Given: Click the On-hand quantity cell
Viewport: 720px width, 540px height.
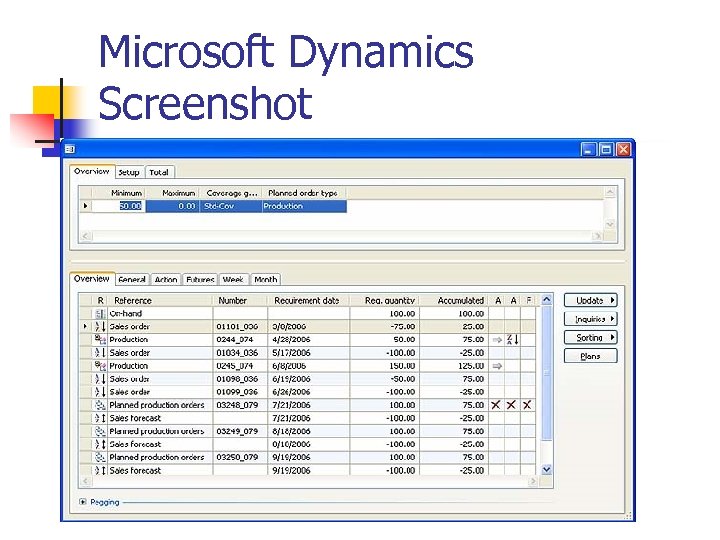Looking at the screenshot, I should [384, 314].
